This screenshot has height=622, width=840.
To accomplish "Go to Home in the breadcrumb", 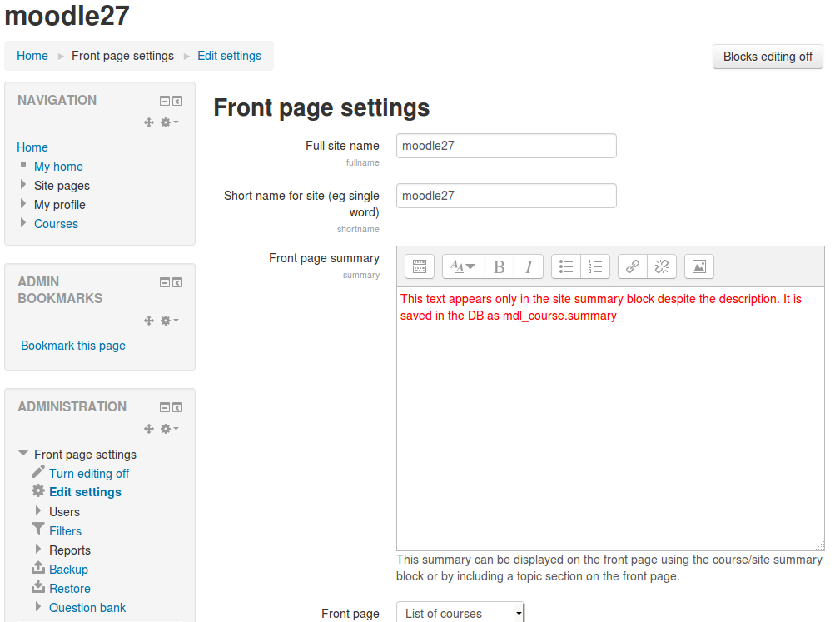I will click(32, 56).
